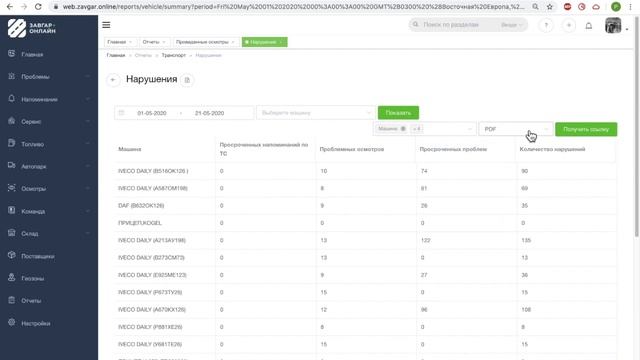Expand the Напоминания sidebar chevron
Image resolution: width=640 pixels, height=360 pixels.
[87, 99]
